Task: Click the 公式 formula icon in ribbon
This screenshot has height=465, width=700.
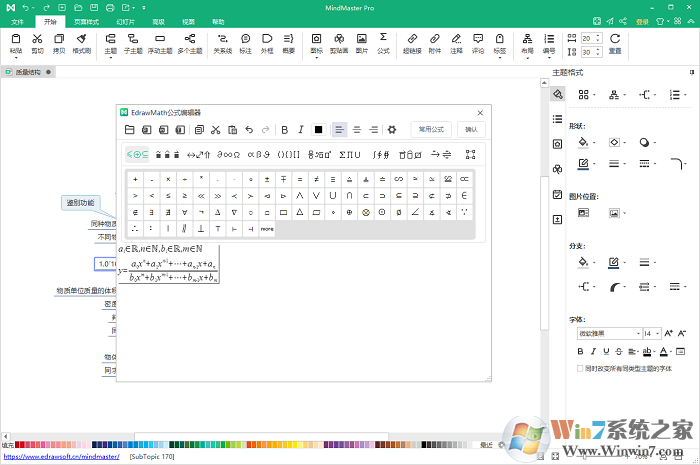Action: coord(383,42)
